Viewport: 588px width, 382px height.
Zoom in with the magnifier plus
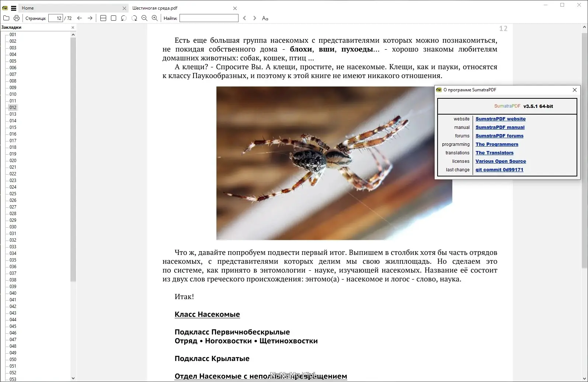[x=155, y=18]
